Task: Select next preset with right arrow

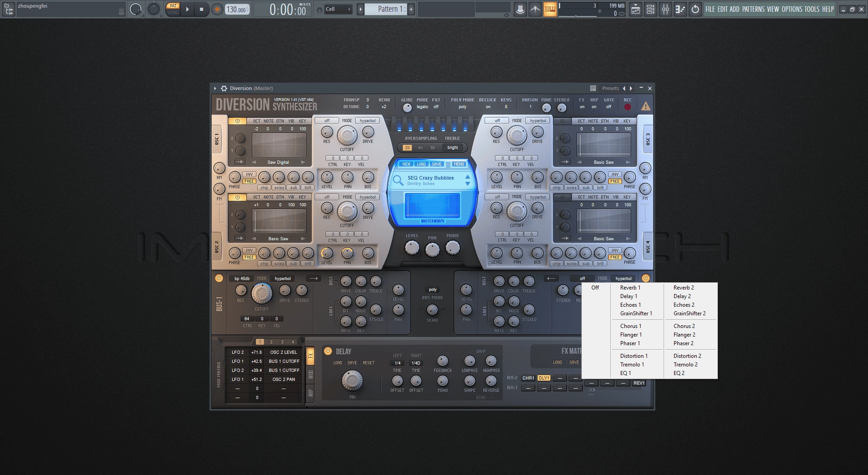Action: coord(631,88)
